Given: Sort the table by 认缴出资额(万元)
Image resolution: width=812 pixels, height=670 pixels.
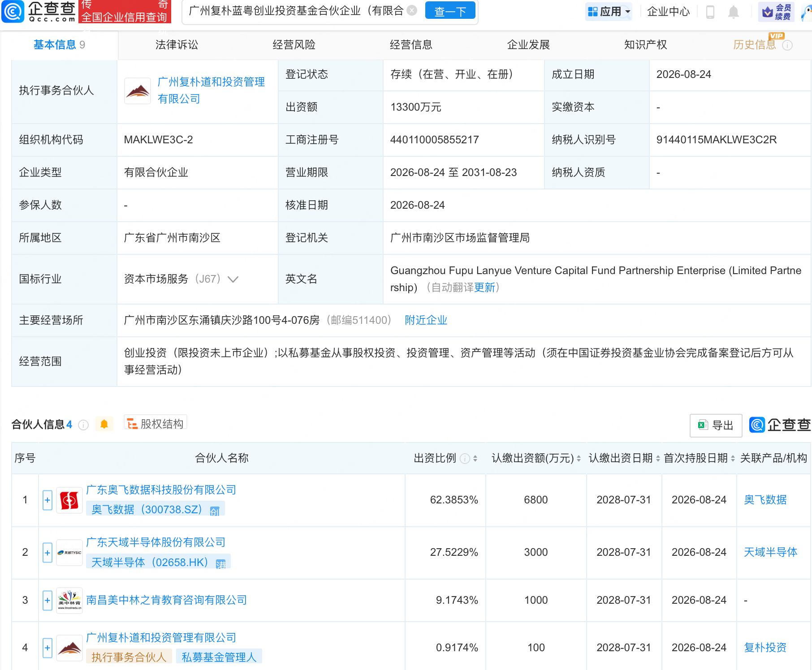Looking at the screenshot, I should pos(579,458).
